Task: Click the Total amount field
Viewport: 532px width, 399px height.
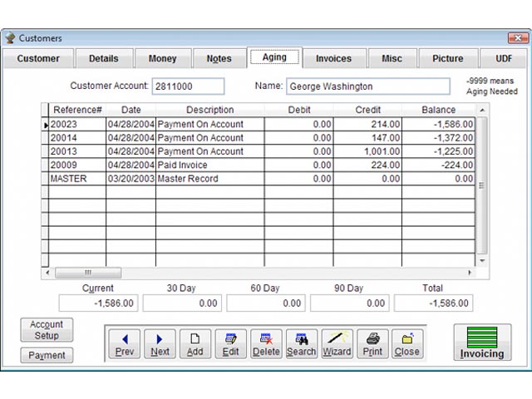Action: (x=434, y=303)
